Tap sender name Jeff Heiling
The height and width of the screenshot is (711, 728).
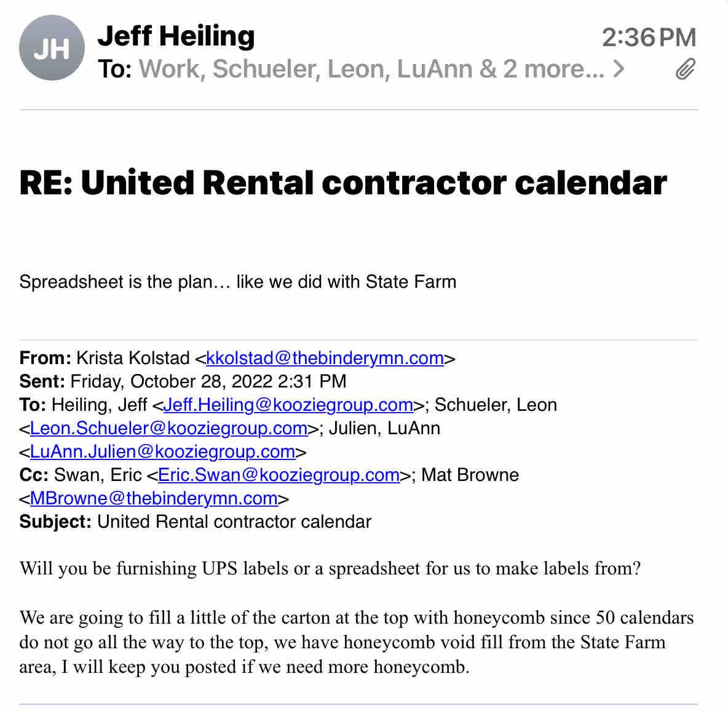pos(176,36)
